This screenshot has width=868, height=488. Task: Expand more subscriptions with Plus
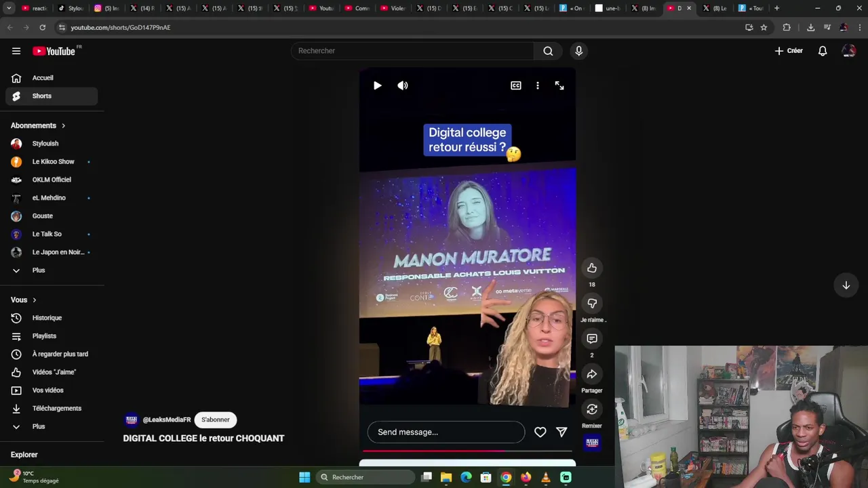click(52, 270)
